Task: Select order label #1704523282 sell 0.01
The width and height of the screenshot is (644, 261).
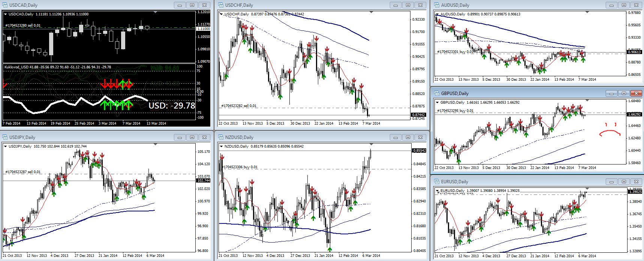Action: [239, 106]
